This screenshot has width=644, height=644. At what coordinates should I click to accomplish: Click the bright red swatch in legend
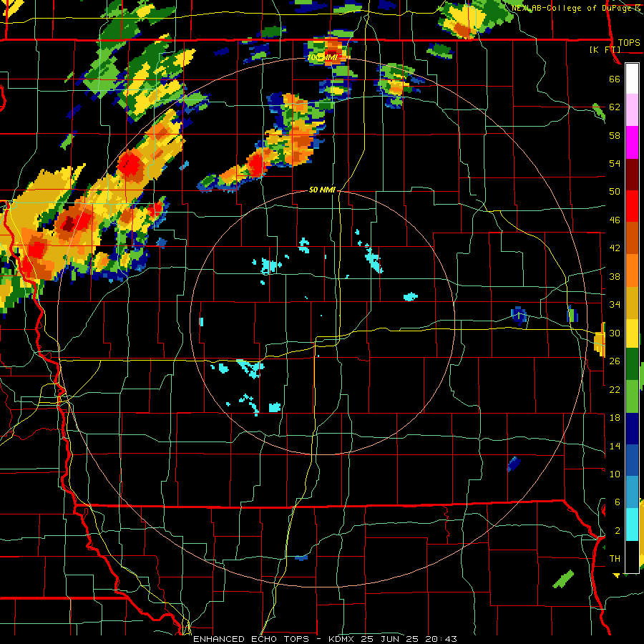tap(632, 206)
